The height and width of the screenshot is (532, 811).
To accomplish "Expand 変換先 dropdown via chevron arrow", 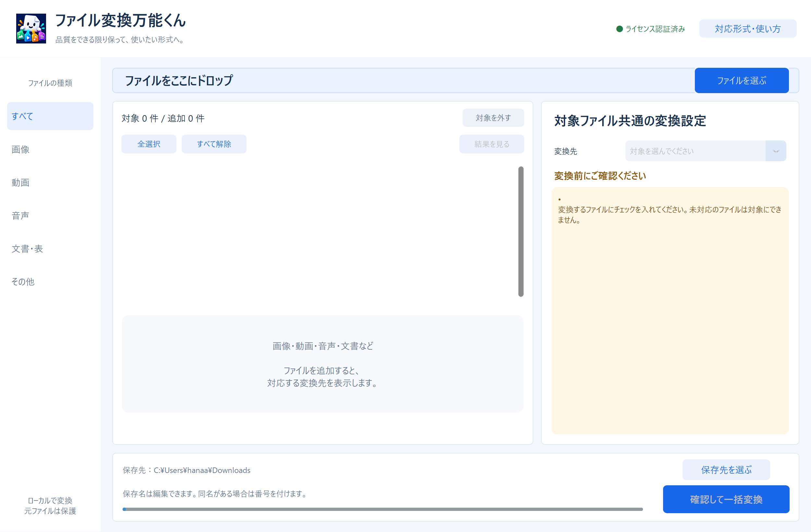I will coord(776,151).
